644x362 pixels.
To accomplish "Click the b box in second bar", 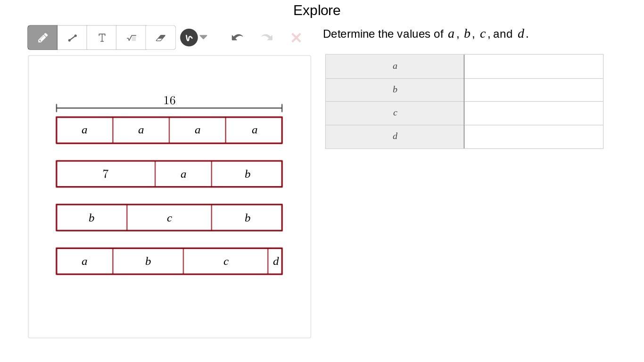I will coord(247,174).
